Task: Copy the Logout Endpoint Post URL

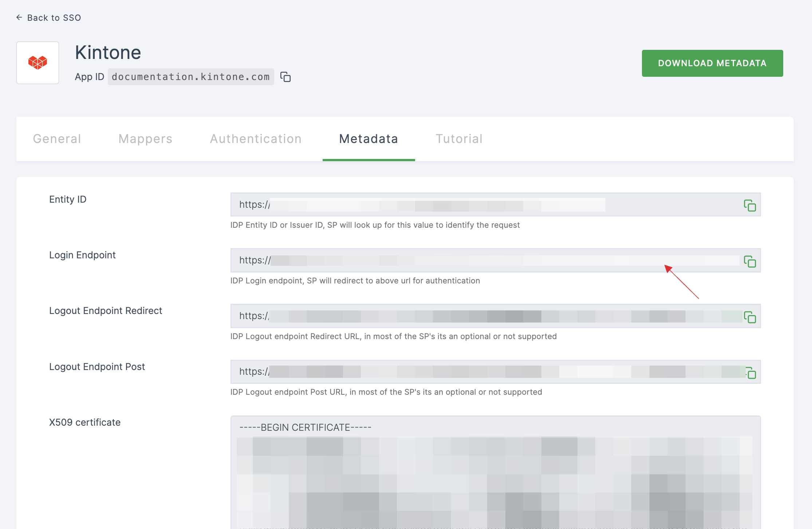Action: (750, 373)
